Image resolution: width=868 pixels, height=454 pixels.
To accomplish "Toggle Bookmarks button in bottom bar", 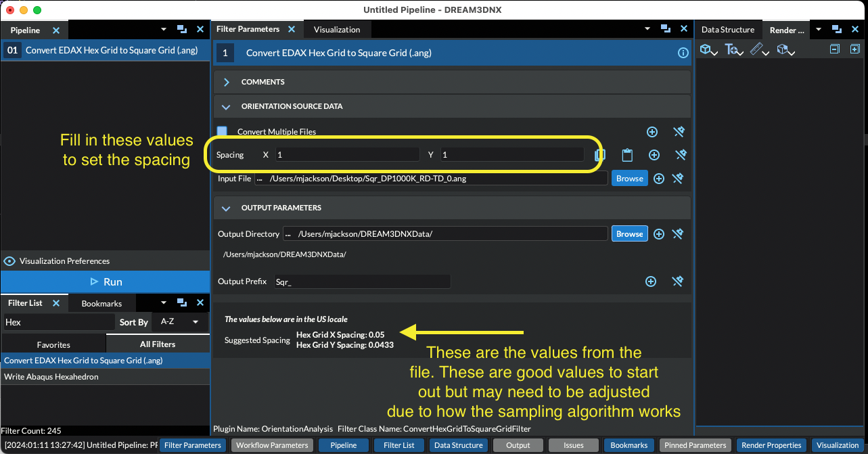I will point(629,445).
